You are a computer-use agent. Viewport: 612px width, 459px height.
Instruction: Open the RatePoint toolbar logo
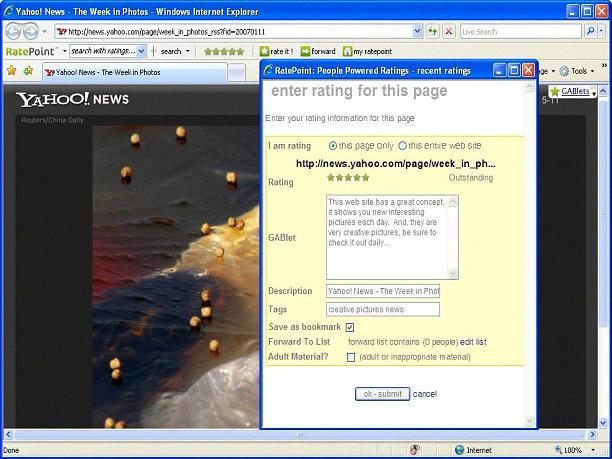click(30, 52)
